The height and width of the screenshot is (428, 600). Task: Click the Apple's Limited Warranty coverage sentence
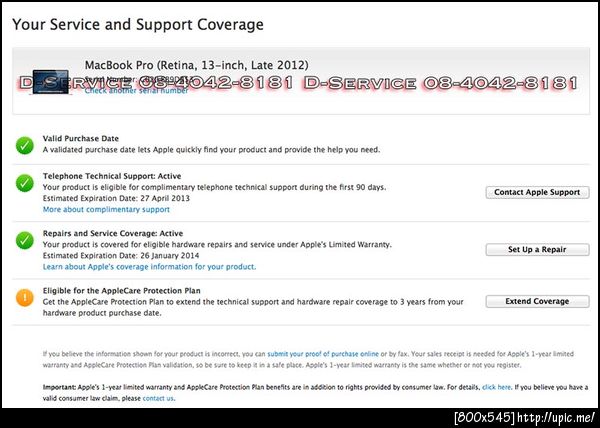click(217, 244)
